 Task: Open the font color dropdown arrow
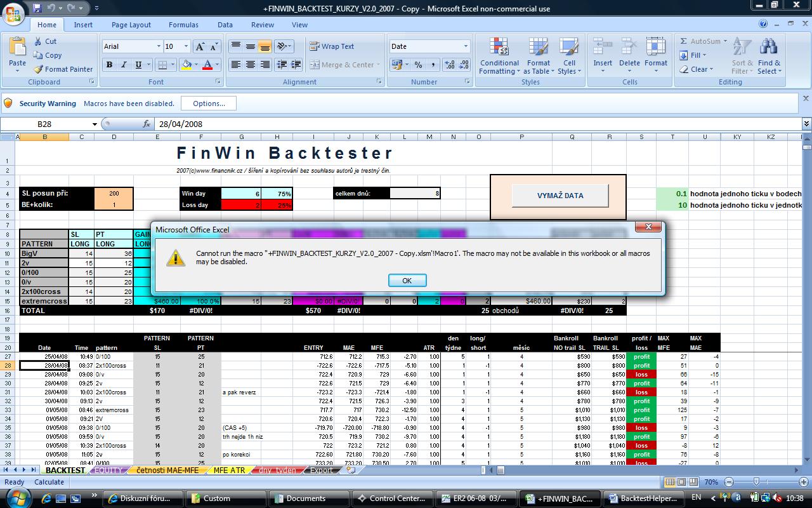(217, 65)
